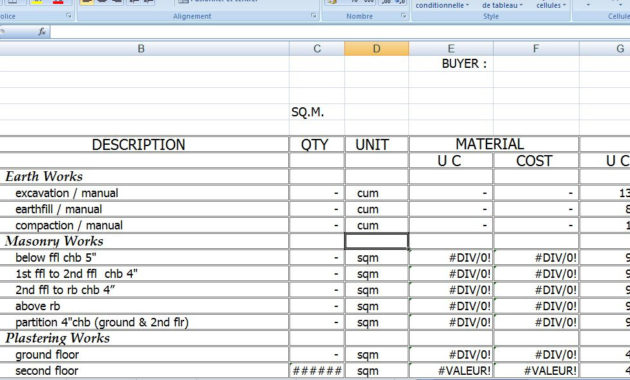Select the 'Masonry Works' section cell
Screen dimensions: 630x380
[x=144, y=241]
